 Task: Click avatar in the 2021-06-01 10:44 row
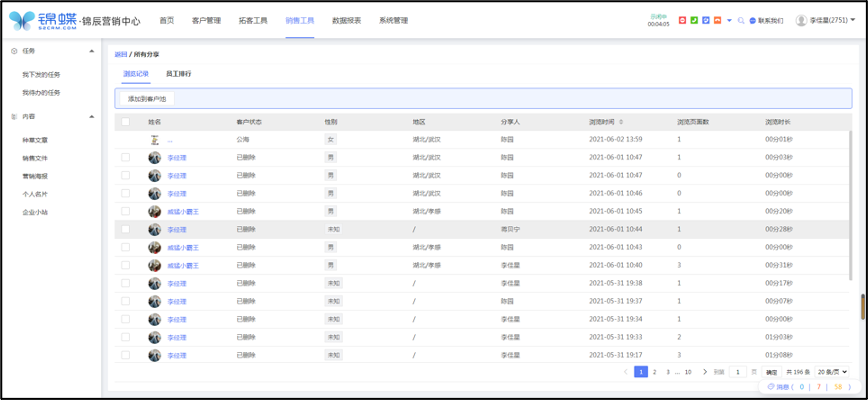(154, 229)
